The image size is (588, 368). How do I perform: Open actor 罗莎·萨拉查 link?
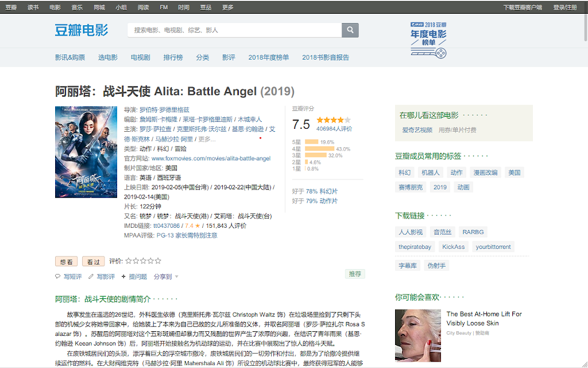pos(155,129)
